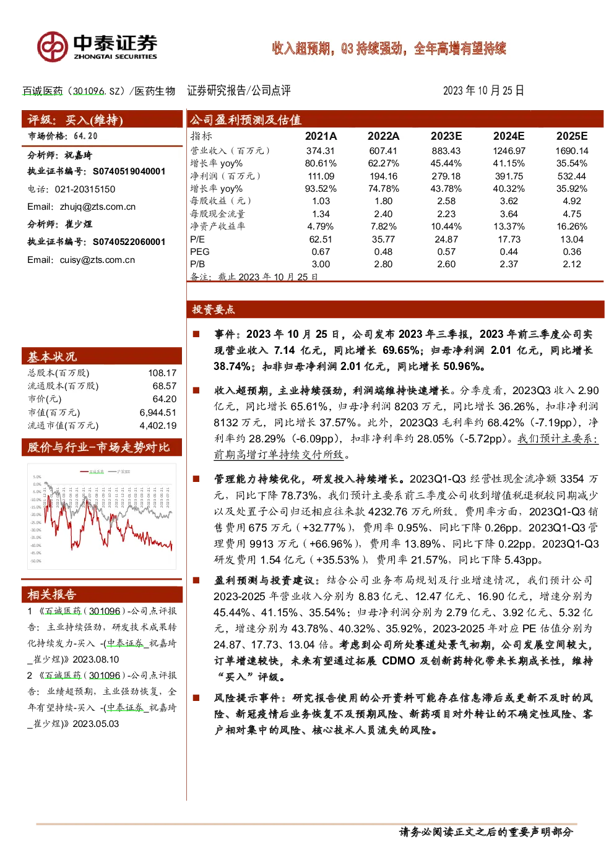Select rating header 评级：买入(维持)
The height and width of the screenshot is (868, 614).
75,120
